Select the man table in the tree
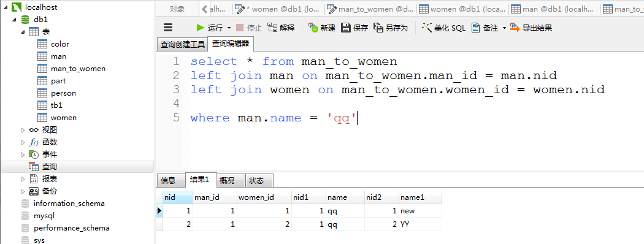644x244 pixels. tap(58, 56)
